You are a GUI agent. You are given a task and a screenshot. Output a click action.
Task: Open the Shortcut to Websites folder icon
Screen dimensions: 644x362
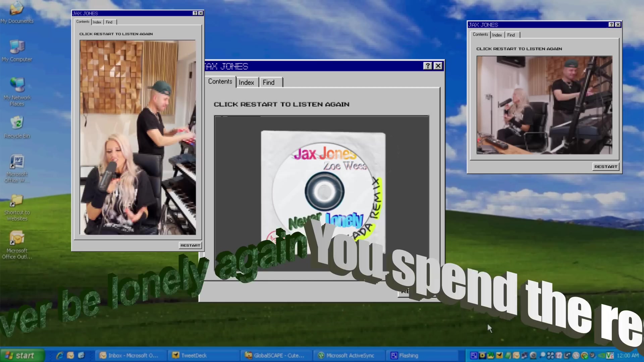[x=17, y=208]
